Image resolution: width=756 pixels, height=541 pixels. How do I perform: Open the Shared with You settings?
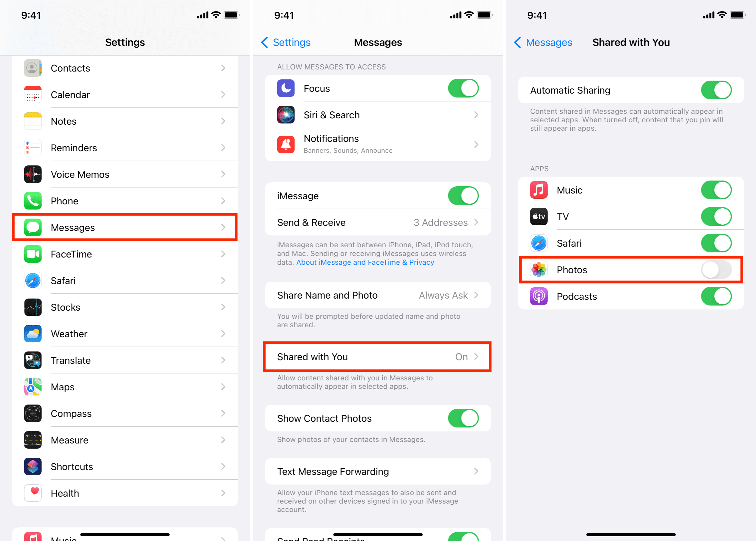(378, 357)
